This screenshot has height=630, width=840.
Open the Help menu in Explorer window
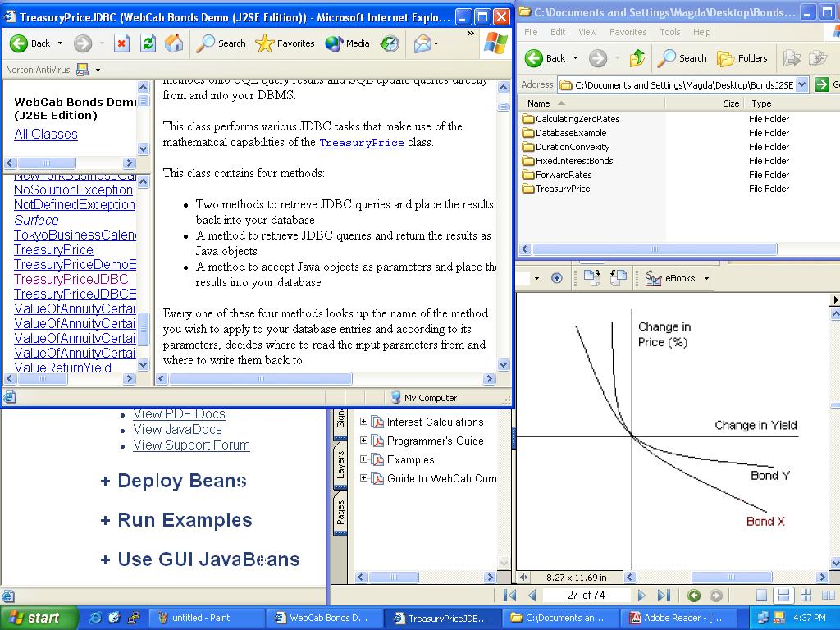click(702, 32)
